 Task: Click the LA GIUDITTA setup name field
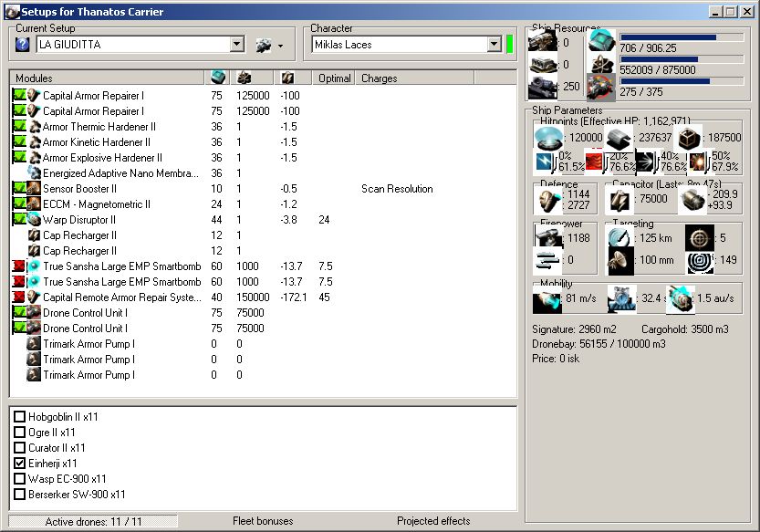pyautogui.click(x=133, y=45)
